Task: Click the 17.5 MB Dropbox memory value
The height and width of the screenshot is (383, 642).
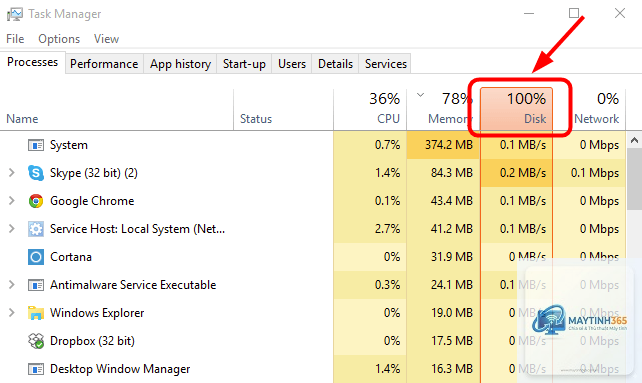Action: [452, 341]
